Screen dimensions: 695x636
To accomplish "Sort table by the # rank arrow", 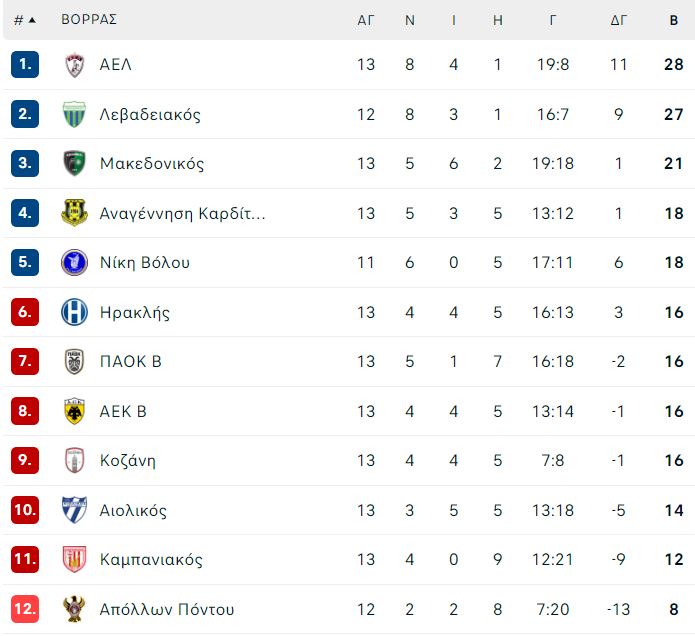I will click(x=25, y=20).
